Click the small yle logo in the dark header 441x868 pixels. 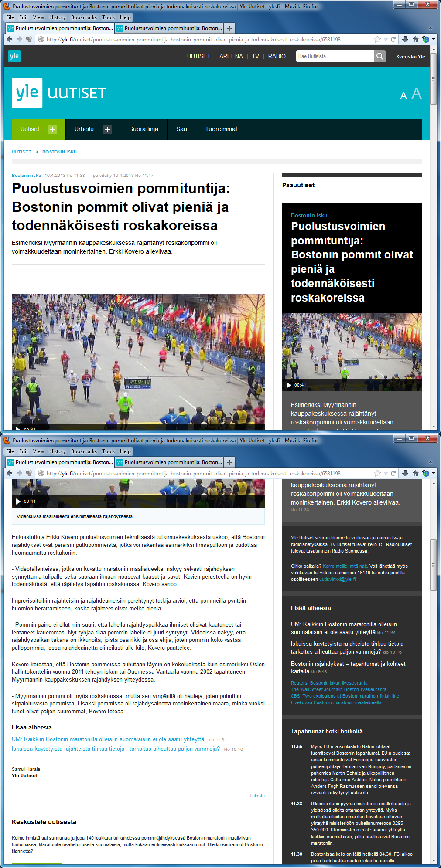(14, 56)
